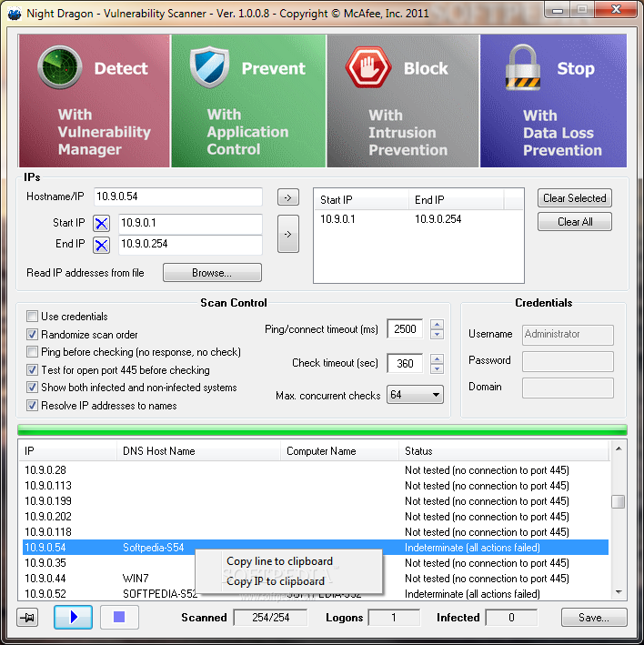Viewport: 644px width, 645px height.
Task: Select row 10.9.0.113 in results
Action: pyautogui.click(x=315, y=486)
